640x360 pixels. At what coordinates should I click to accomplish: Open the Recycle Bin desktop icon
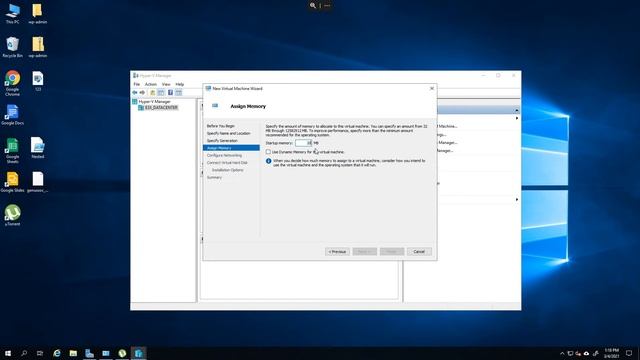coord(12,47)
